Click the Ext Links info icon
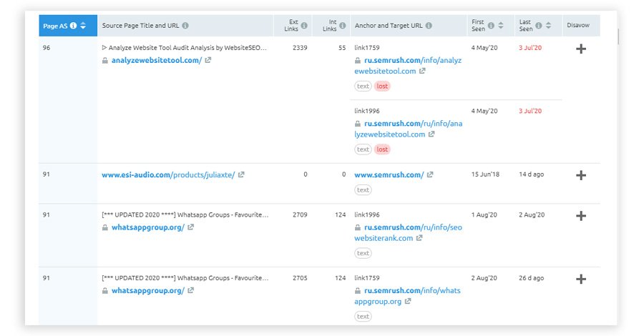Screen dimensions: 644x336 pyautogui.click(x=304, y=26)
